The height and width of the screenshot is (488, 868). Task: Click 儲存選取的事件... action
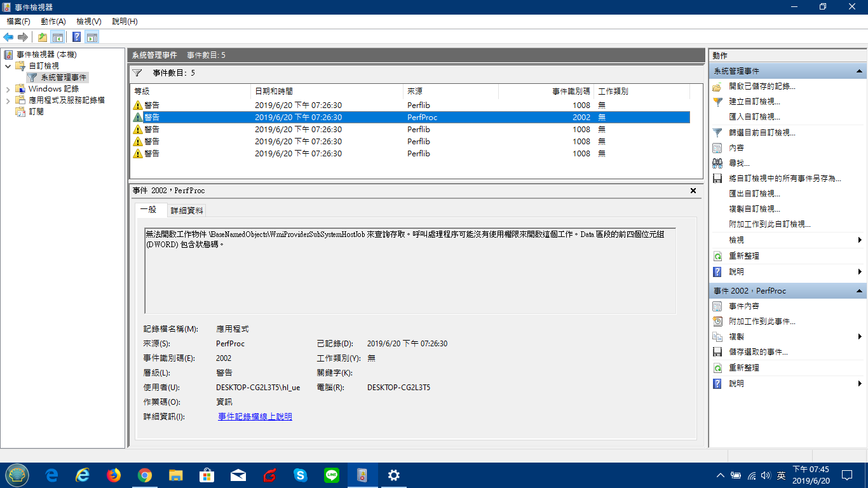pyautogui.click(x=758, y=352)
